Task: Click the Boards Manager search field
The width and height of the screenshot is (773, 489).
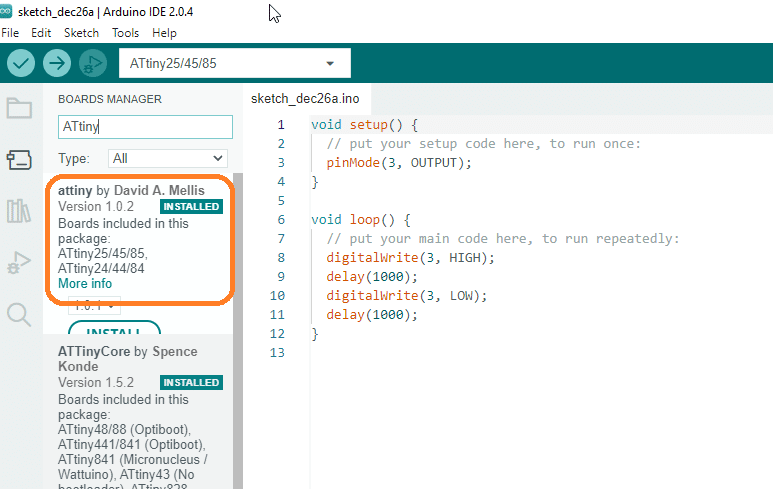Action: [145, 127]
